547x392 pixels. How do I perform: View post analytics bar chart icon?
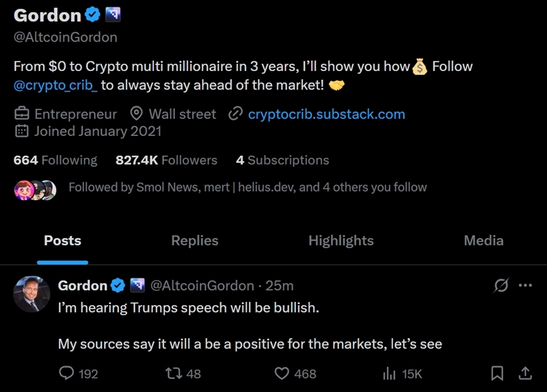click(x=389, y=374)
